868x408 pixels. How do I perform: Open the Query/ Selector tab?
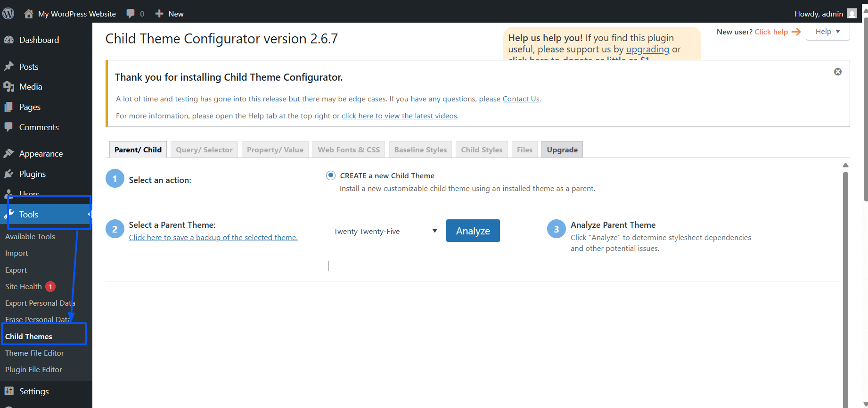tap(204, 150)
